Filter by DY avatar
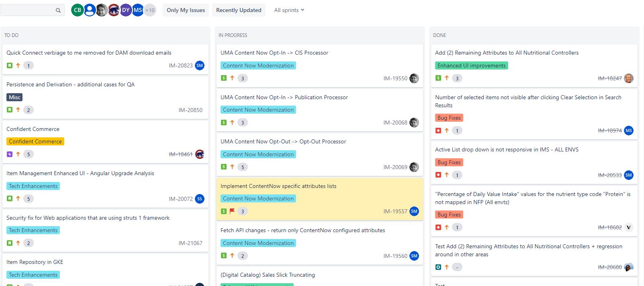This screenshot has height=286, width=644. point(126,10)
